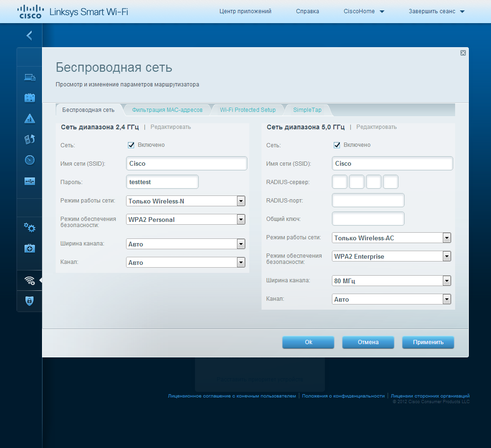The image size is (491, 448).
Task: Open the Device List sidebar icon
Action: tap(30, 77)
